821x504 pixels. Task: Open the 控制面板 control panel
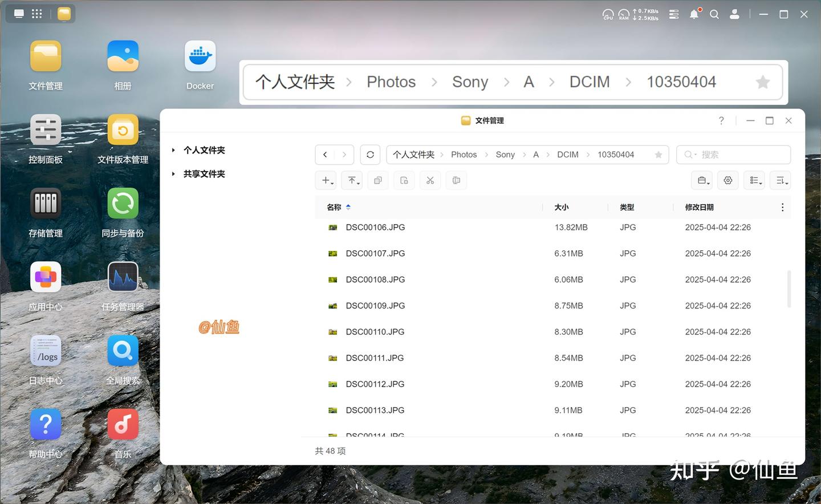[46, 137]
